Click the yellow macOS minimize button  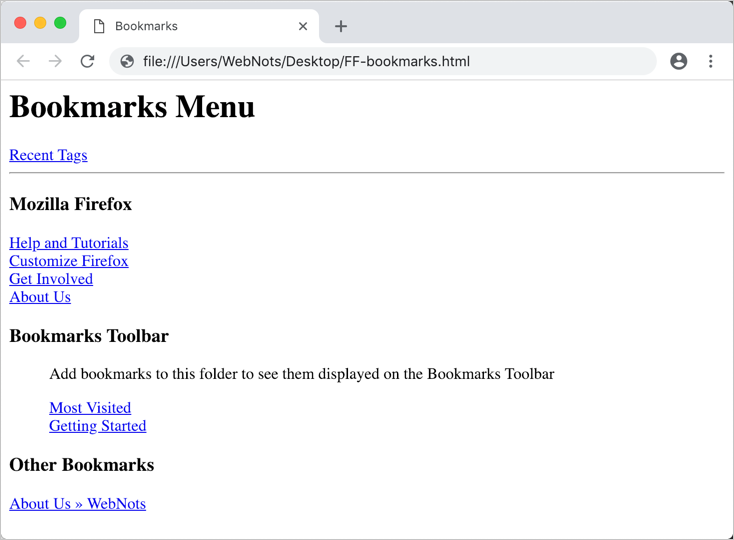pyautogui.click(x=40, y=23)
